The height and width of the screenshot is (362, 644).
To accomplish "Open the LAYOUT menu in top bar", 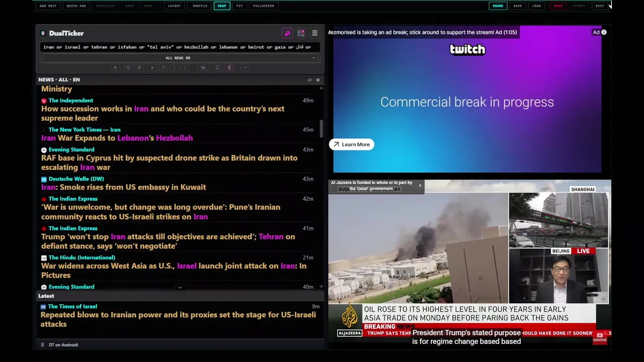I will (x=174, y=6).
